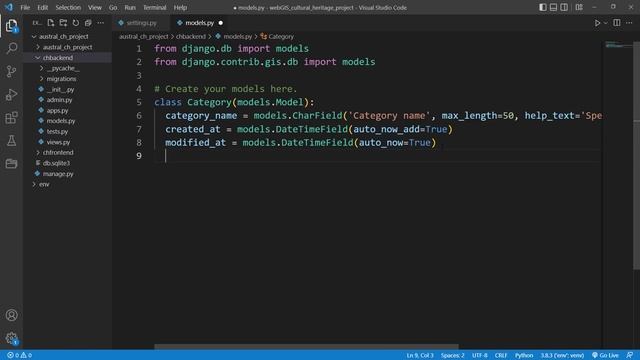Open the folder icon view in activity bar
The width and height of the screenshot is (640, 360).
click(11, 163)
